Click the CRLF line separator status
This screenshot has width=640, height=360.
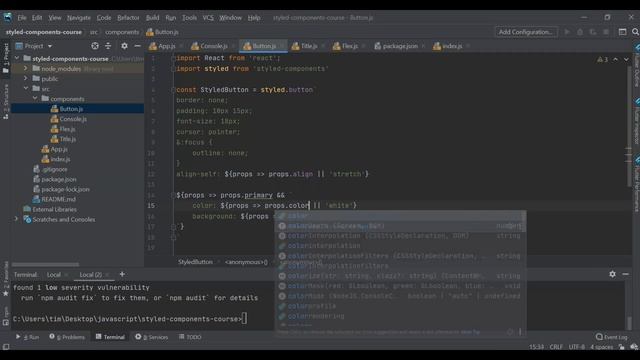(x=556, y=347)
